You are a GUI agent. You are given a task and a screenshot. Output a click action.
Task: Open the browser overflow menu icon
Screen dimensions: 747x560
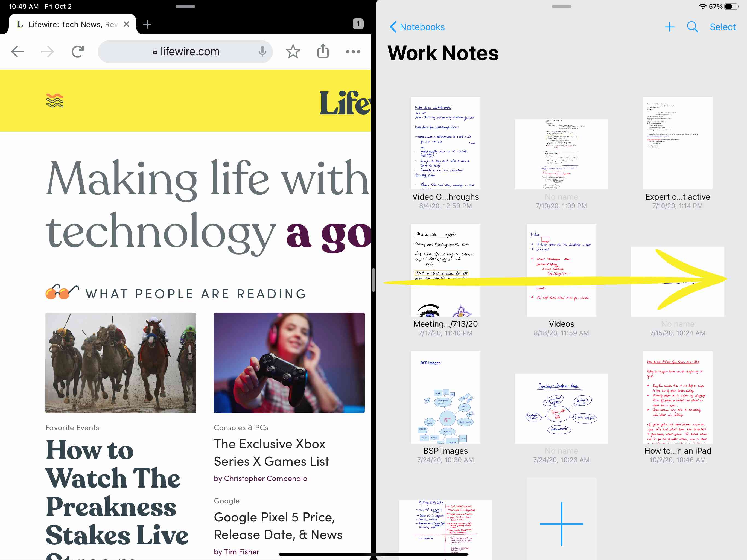[x=354, y=51]
